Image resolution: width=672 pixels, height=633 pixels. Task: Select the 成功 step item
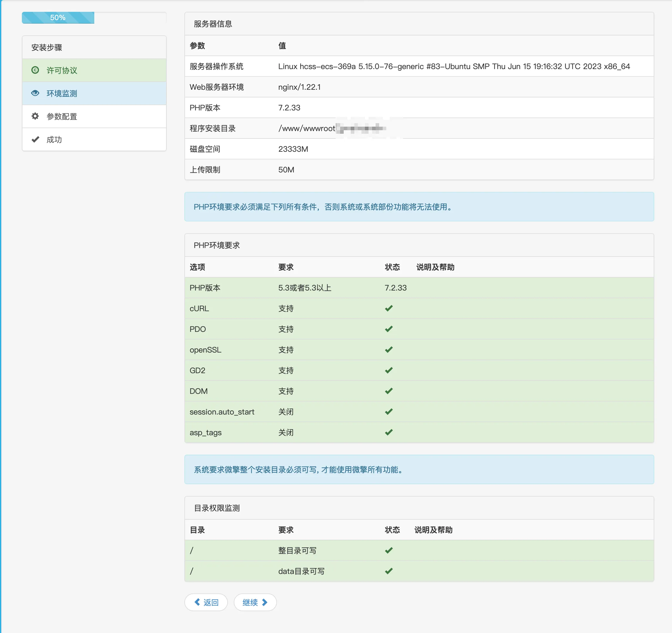[x=54, y=140]
